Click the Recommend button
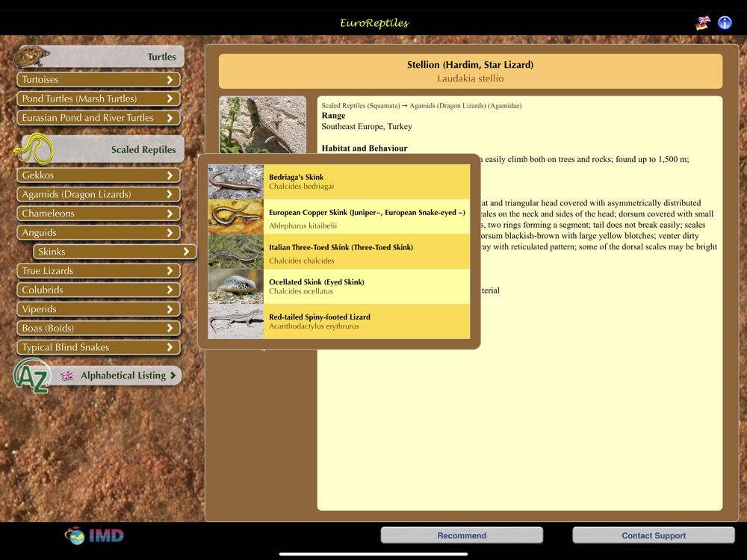The height and width of the screenshot is (560, 747). coord(462,535)
